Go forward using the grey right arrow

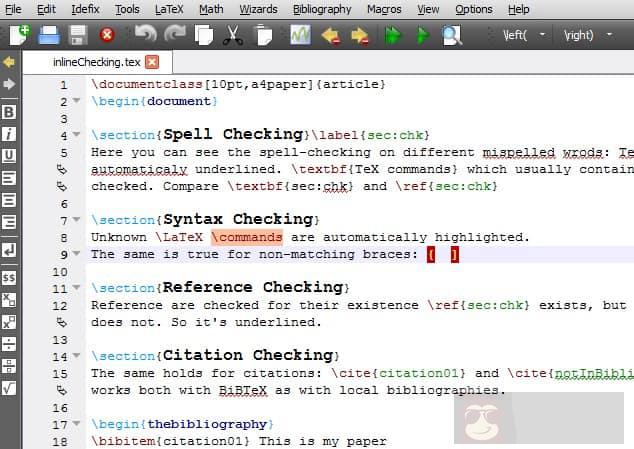(x=9, y=84)
